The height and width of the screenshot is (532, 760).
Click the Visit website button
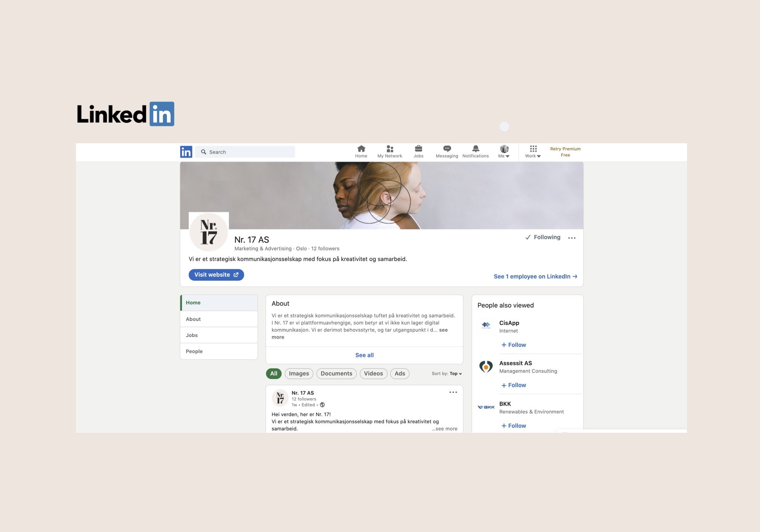pos(216,275)
